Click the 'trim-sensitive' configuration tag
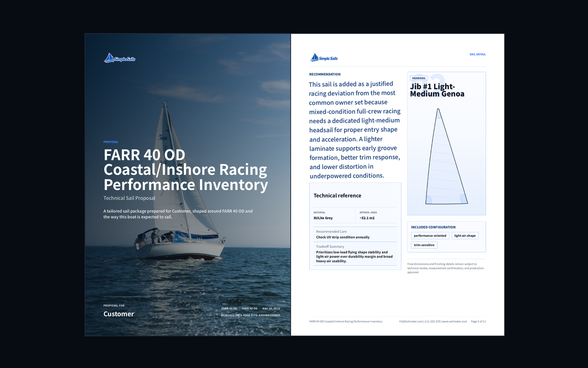588x368 pixels. coord(424,245)
